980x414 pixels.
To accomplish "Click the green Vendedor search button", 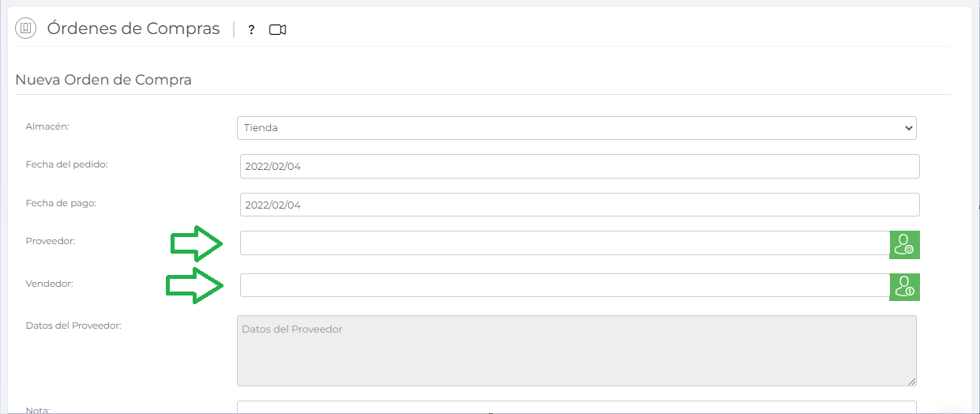I will 905,287.
